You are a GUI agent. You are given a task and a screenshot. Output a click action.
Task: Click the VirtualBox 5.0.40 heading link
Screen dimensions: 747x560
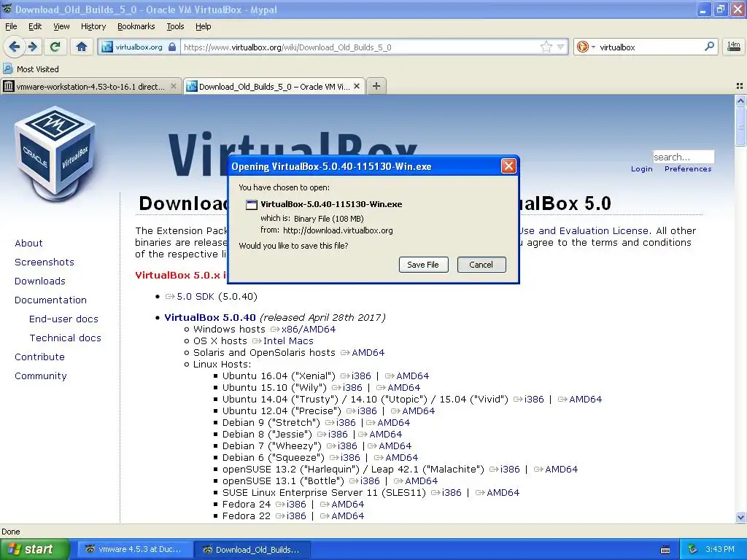pos(210,318)
